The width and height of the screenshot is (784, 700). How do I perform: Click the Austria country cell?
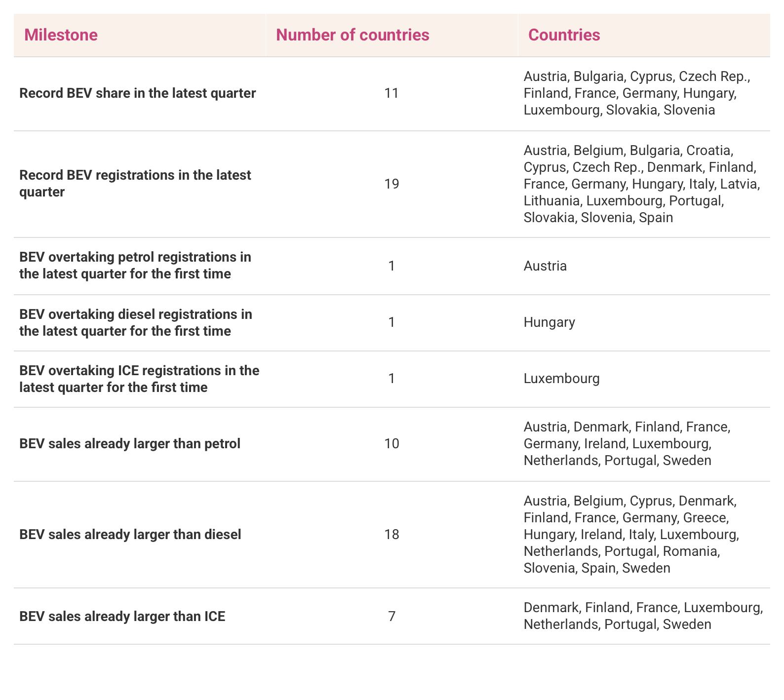coord(545,266)
